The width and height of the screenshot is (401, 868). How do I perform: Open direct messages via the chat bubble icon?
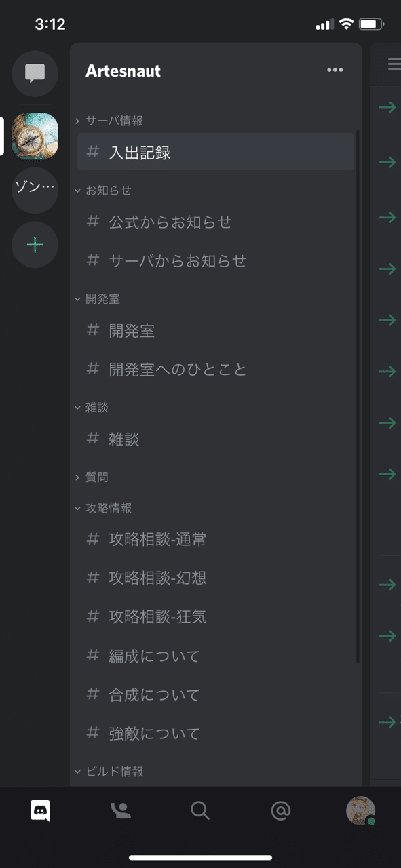(35, 74)
